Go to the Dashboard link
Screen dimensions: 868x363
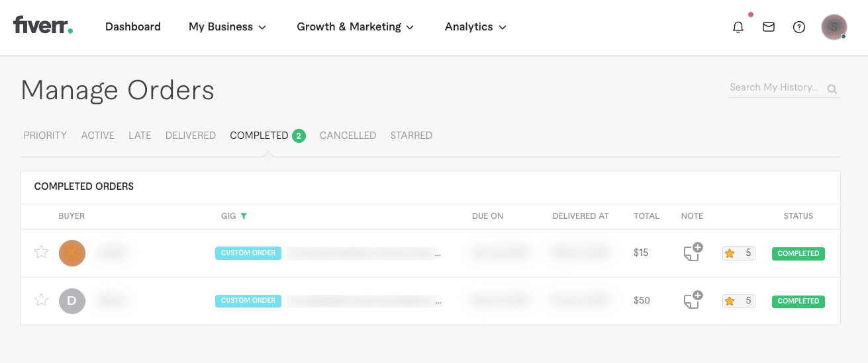(x=133, y=27)
